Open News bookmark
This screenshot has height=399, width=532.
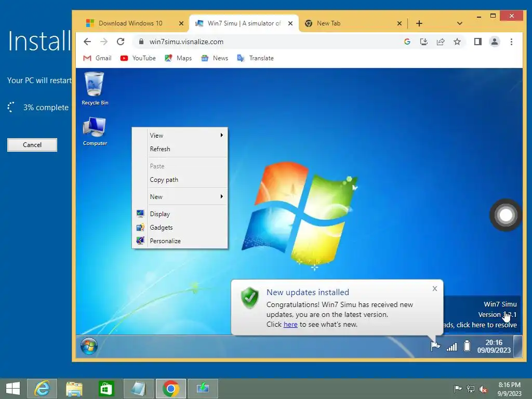pos(215,58)
